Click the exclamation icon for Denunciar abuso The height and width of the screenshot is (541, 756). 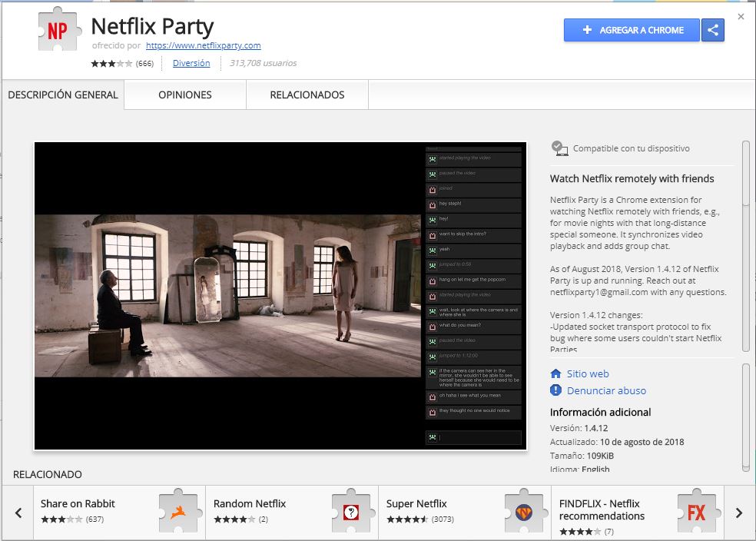[556, 390]
